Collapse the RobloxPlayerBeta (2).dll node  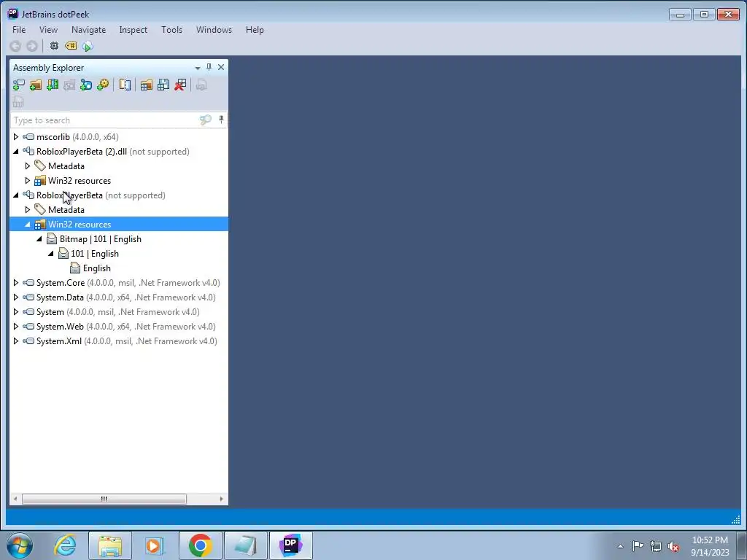pyautogui.click(x=16, y=152)
